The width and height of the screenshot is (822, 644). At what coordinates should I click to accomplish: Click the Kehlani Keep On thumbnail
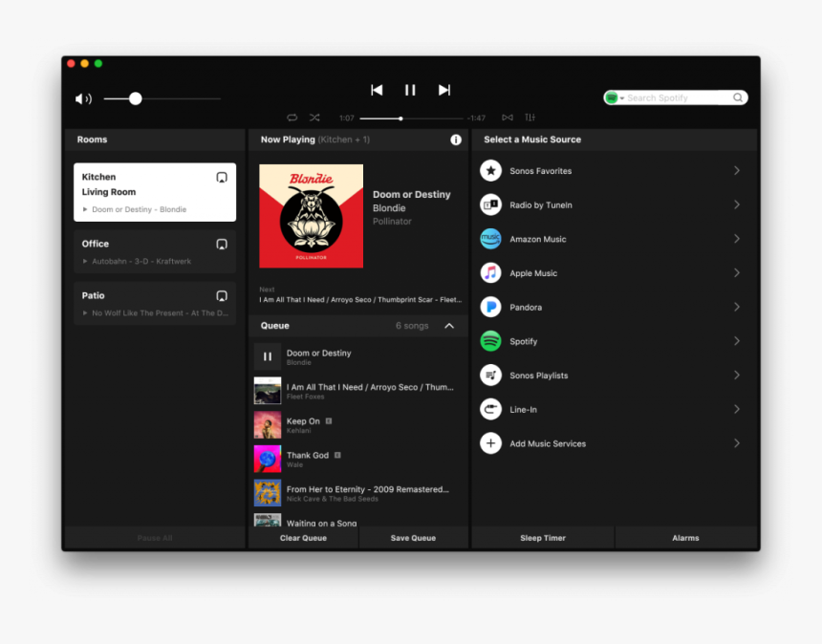pos(268,424)
